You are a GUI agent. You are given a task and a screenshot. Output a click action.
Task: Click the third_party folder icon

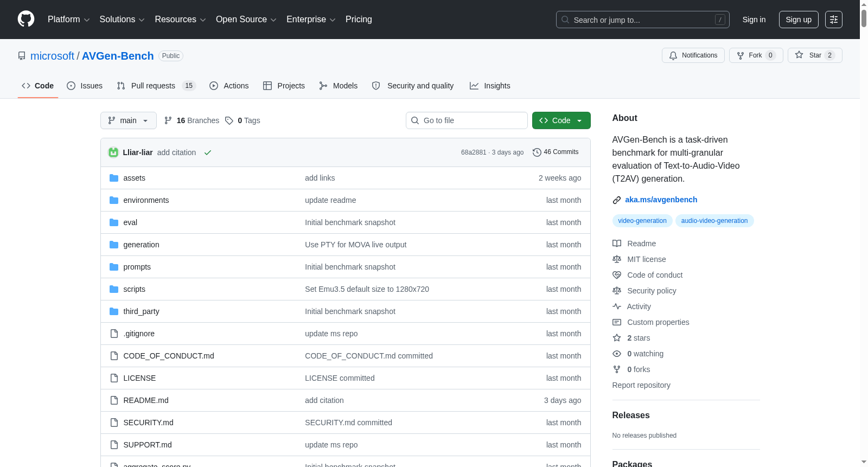point(114,311)
